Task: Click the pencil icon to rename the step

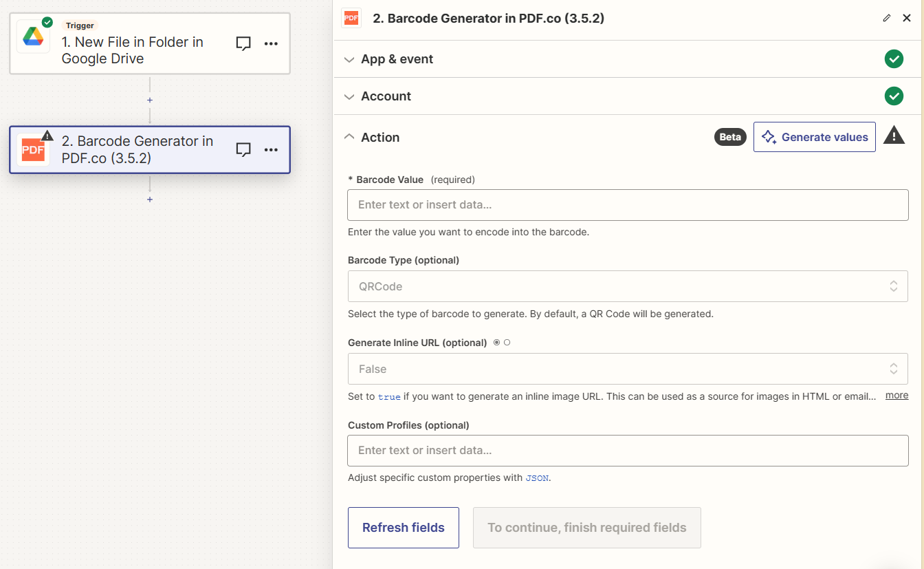Action: 887,18
